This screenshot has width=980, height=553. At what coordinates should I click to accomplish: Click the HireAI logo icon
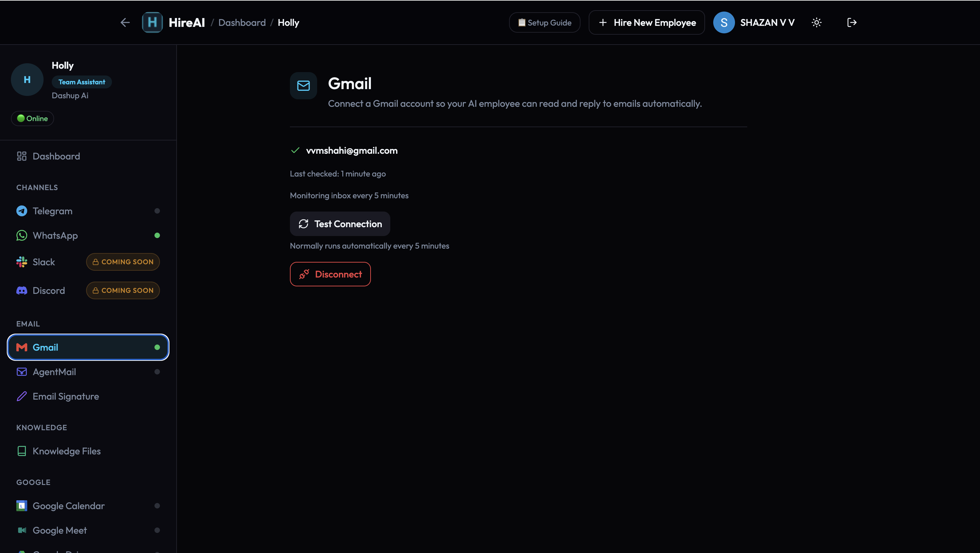152,22
